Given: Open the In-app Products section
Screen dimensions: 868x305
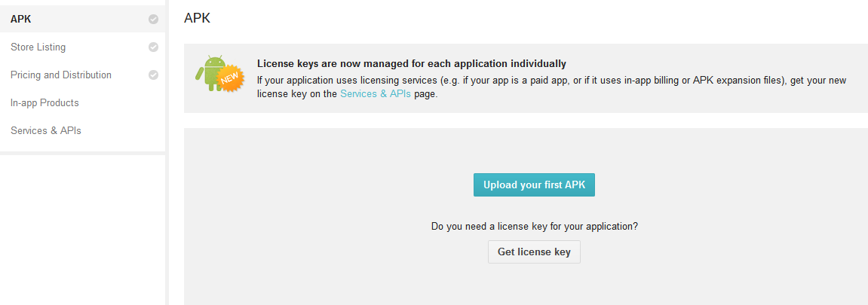Looking at the screenshot, I should [x=44, y=103].
